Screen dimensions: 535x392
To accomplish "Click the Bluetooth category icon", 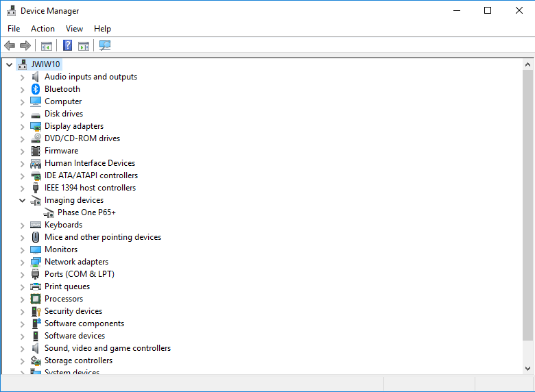I will (x=36, y=89).
